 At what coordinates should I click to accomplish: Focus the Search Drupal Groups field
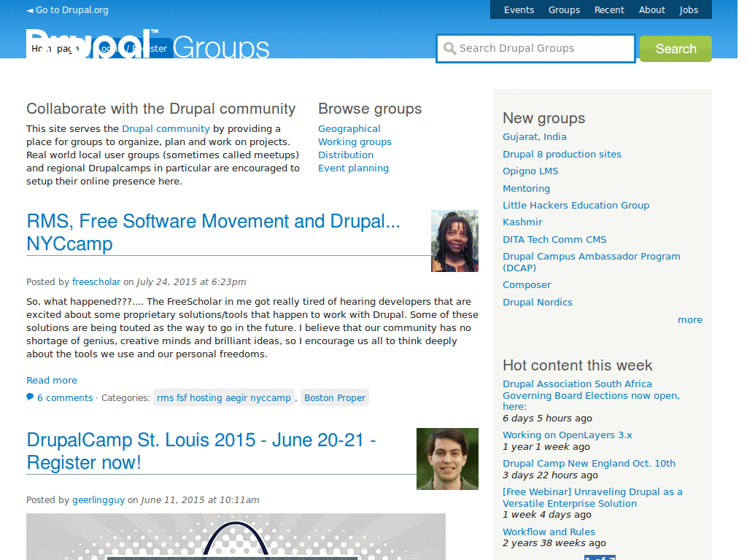pos(535,49)
